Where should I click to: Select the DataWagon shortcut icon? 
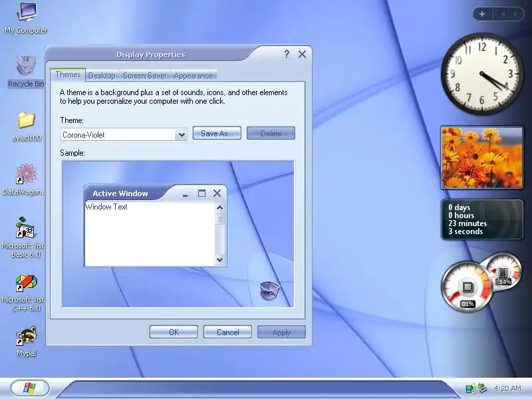point(23,179)
